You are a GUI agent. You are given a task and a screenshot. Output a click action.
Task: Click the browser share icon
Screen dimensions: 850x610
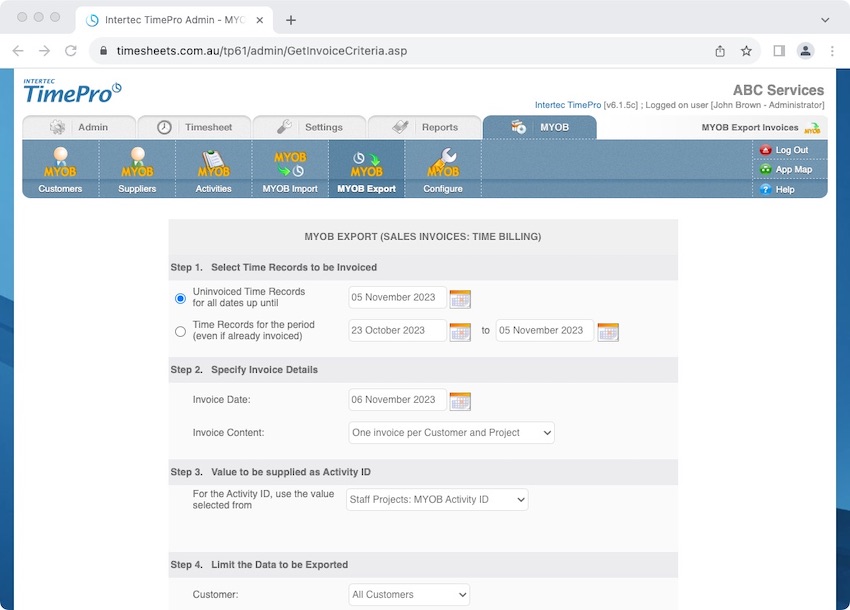tap(720, 51)
